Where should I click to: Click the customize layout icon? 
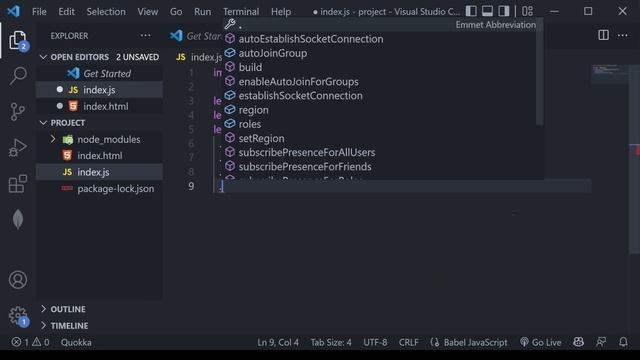527,11
